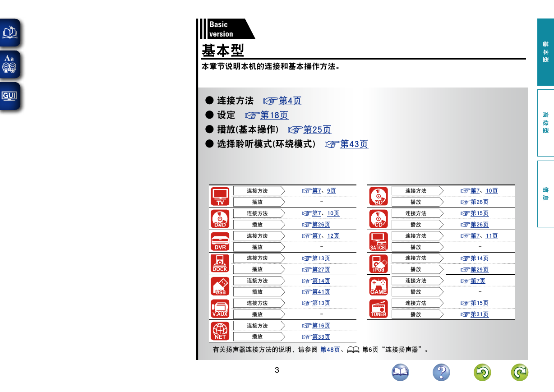This screenshot has width=554, height=392.
Task: Open 第43页 link for 选择聆听模式
Action: pos(354,144)
